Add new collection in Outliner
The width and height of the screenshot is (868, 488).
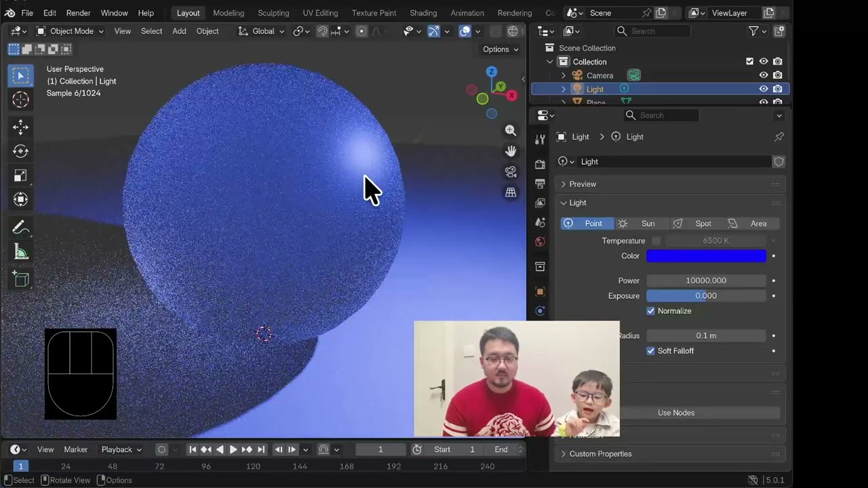coord(779,31)
